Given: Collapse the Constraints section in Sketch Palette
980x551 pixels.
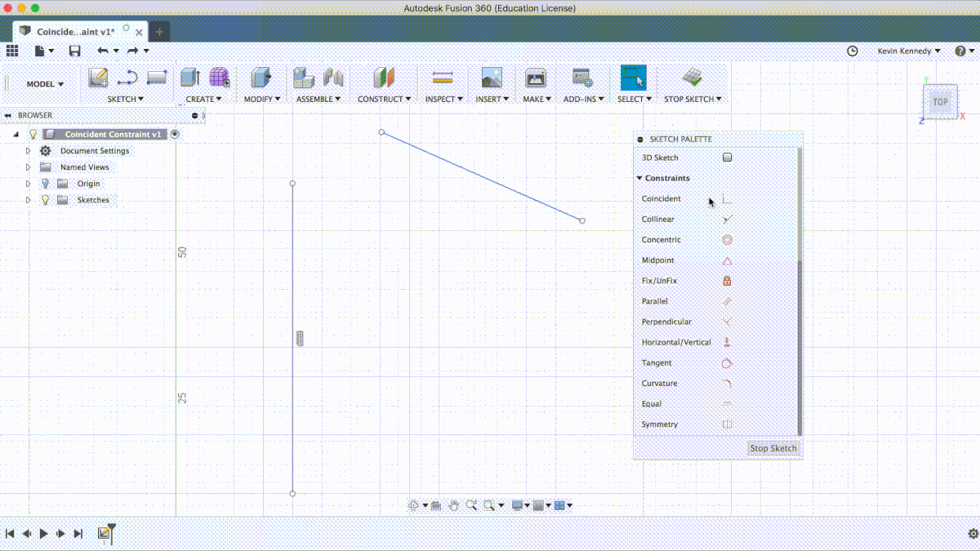Looking at the screenshot, I should [x=639, y=178].
